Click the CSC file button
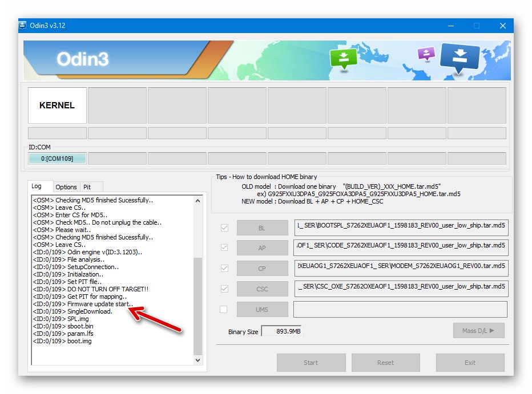 262,289
